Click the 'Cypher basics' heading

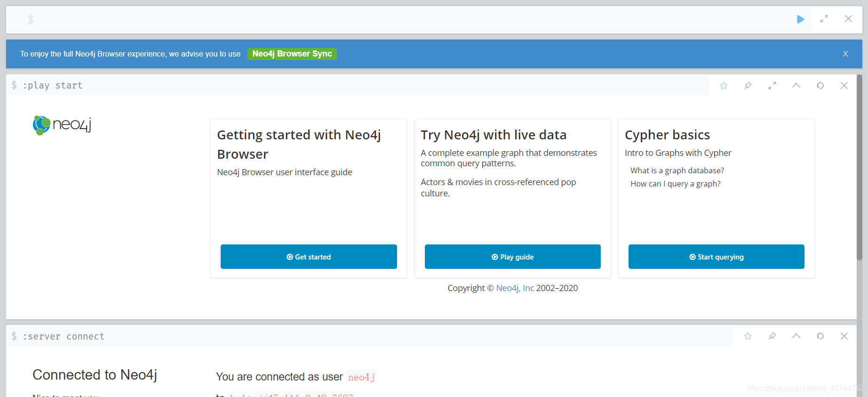[667, 135]
